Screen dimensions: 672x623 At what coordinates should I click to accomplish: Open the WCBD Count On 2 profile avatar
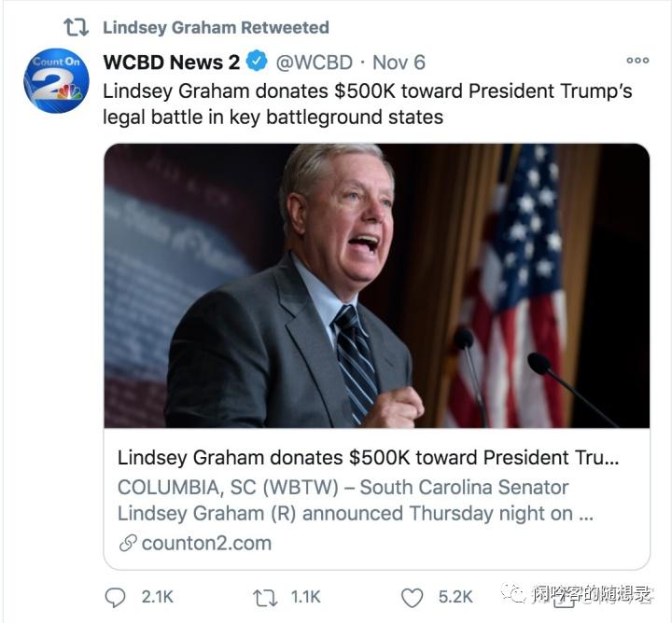56,81
